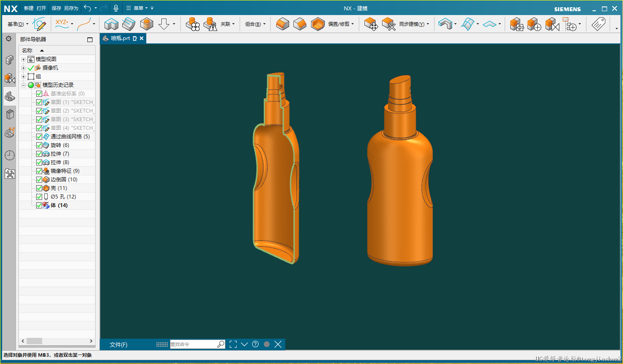Click the Extrude feature icon
623x364 pixels.
coord(111,24)
